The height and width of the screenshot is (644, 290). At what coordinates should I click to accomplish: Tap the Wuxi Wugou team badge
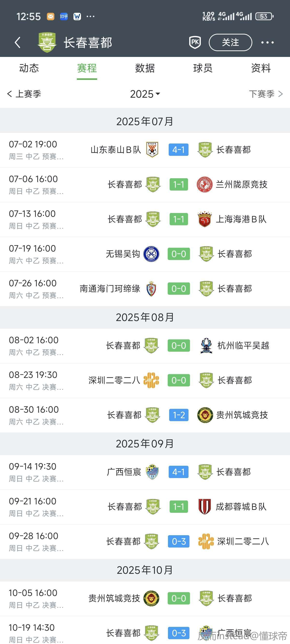pos(151,254)
